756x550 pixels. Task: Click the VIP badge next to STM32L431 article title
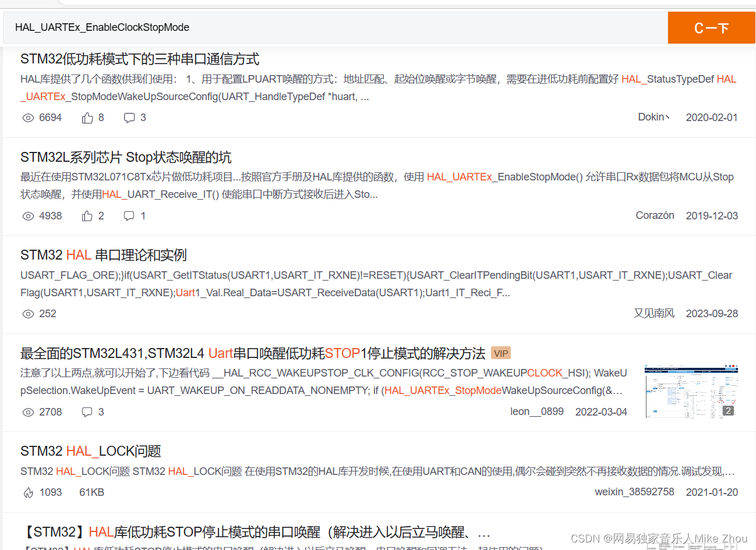500,353
